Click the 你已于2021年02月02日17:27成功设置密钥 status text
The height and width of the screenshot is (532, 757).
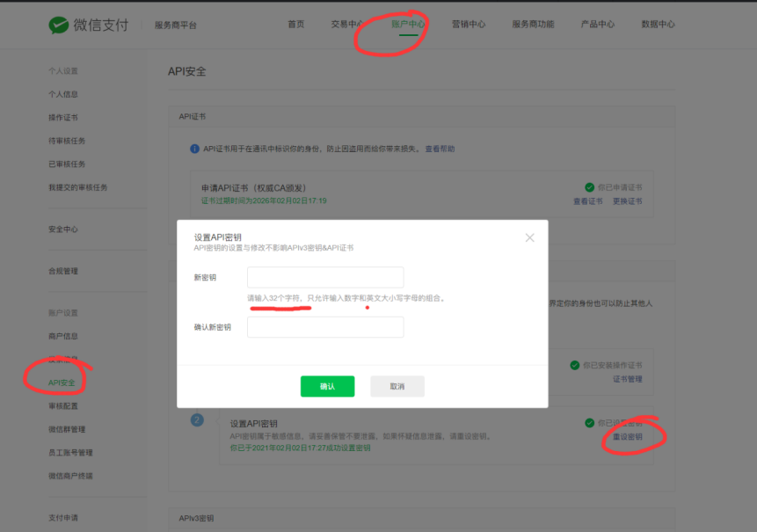pos(301,448)
